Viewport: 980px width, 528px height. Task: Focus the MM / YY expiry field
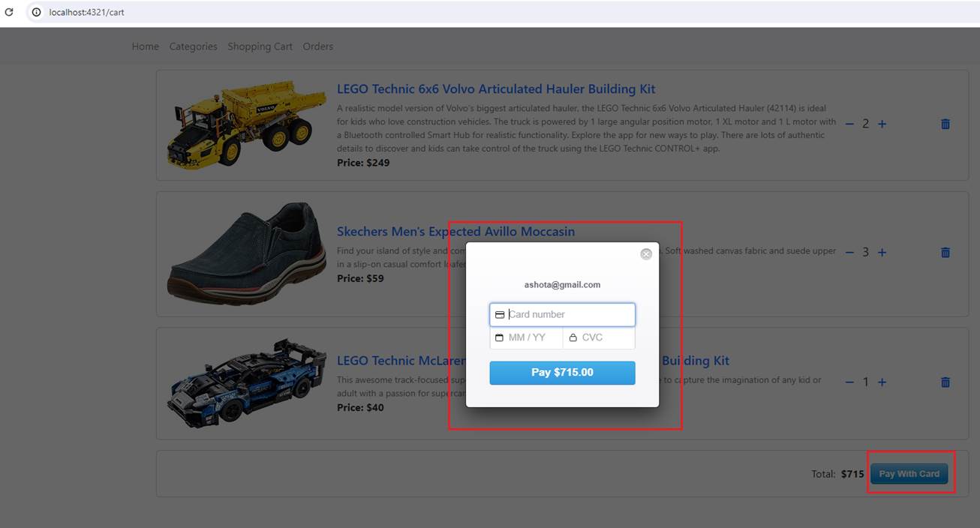(526, 337)
